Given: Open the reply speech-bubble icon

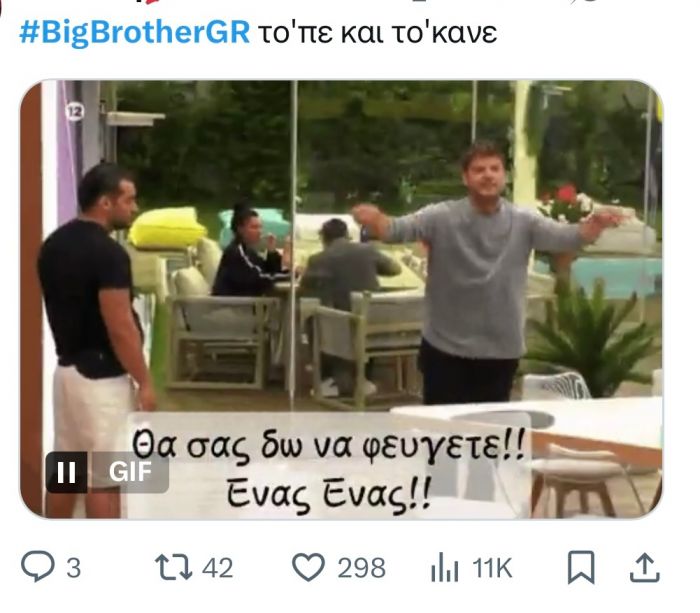Looking at the screenshot, I should point(38,566).
